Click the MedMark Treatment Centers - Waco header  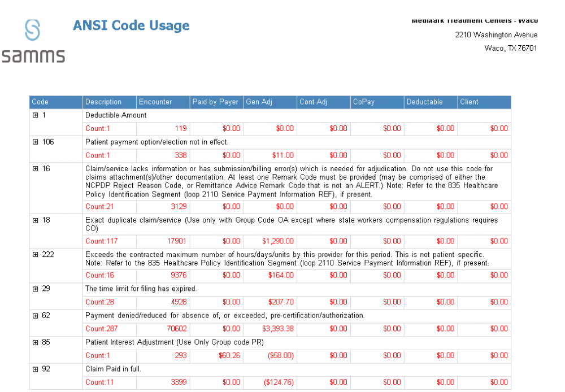475,20
